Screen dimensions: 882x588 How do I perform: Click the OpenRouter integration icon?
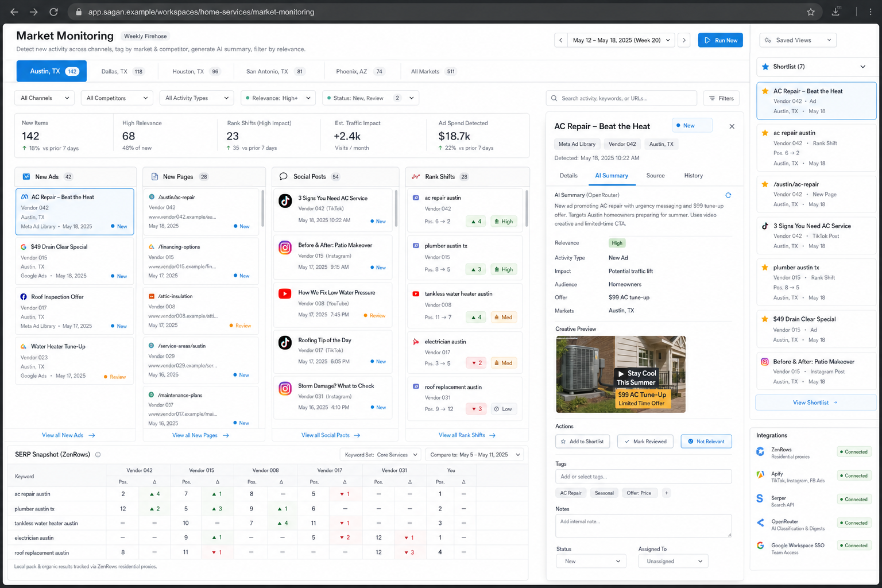click(x=760, y=523)
